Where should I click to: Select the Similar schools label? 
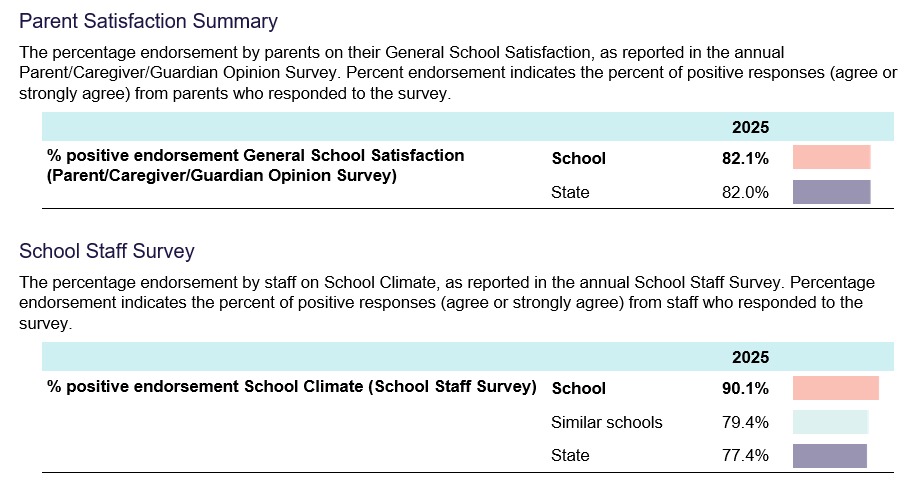click(x=606, y=422)
